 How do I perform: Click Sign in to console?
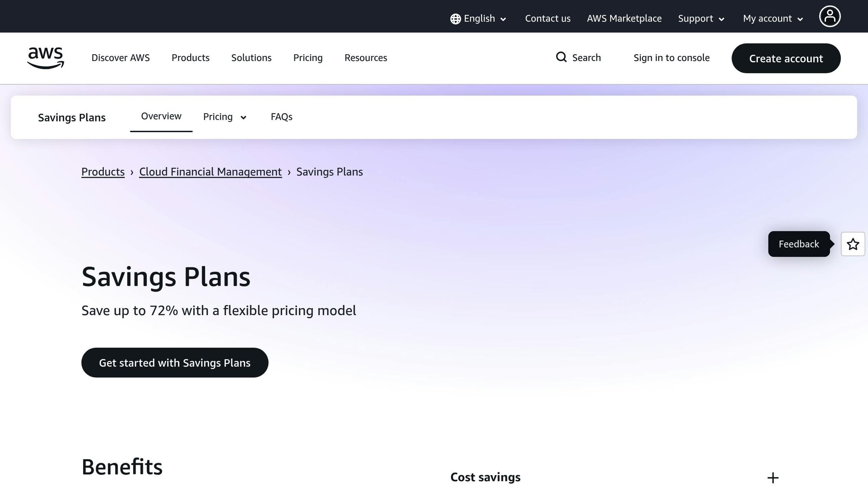671,58
